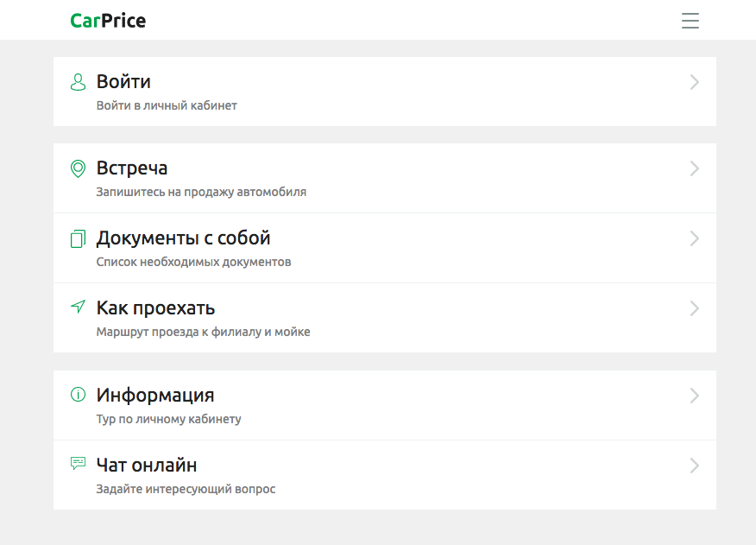
Task: Expand the Как проехать chevron
Action: click(694, 308)
